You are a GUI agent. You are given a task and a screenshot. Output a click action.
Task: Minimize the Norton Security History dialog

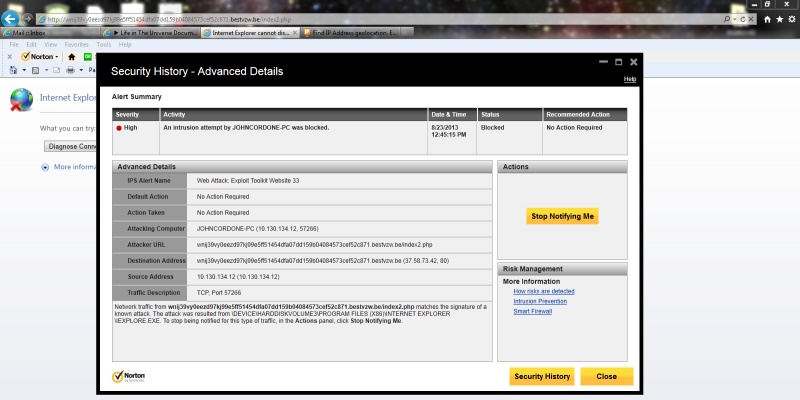click(x=604, y=62)
